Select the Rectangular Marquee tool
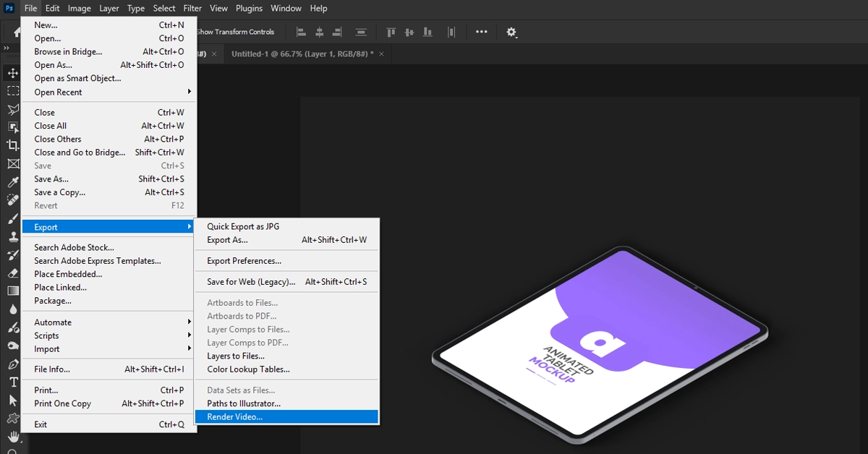Image resolution: width=868 pixels, height=454 pixels. click(13, 91)
